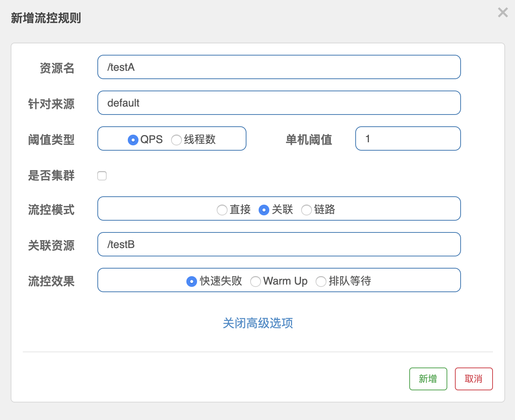Select the QPS threshold type radio

[132, 140]
